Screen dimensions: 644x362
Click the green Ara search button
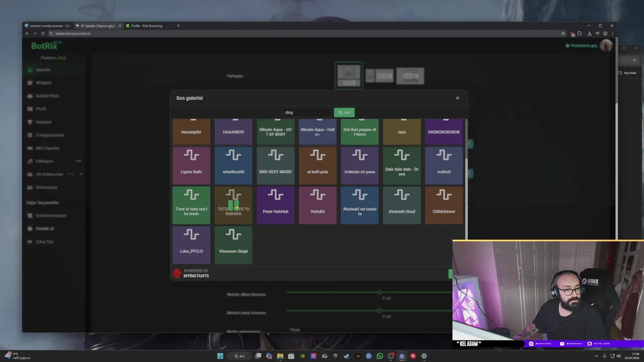344,113
